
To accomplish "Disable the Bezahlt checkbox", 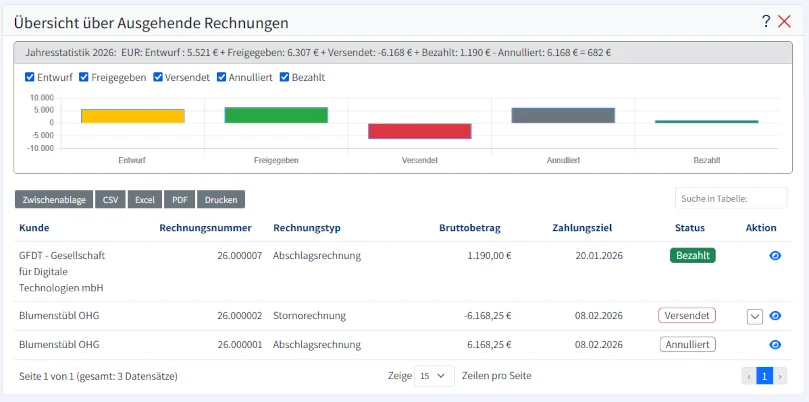I will point(284,77).
